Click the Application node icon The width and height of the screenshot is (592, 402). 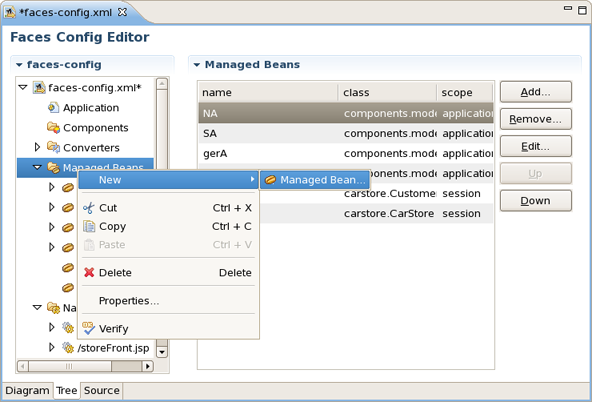[x=53, y=108]
